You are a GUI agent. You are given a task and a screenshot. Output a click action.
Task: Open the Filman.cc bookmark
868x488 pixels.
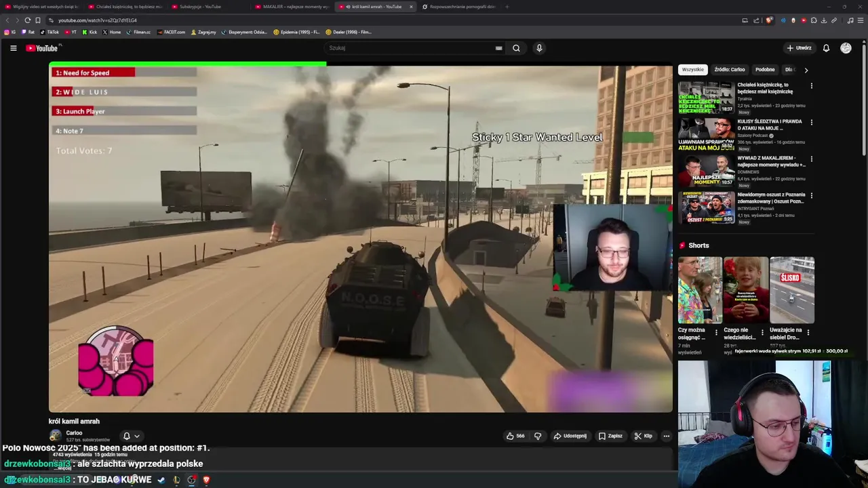(x=138, y=32)
